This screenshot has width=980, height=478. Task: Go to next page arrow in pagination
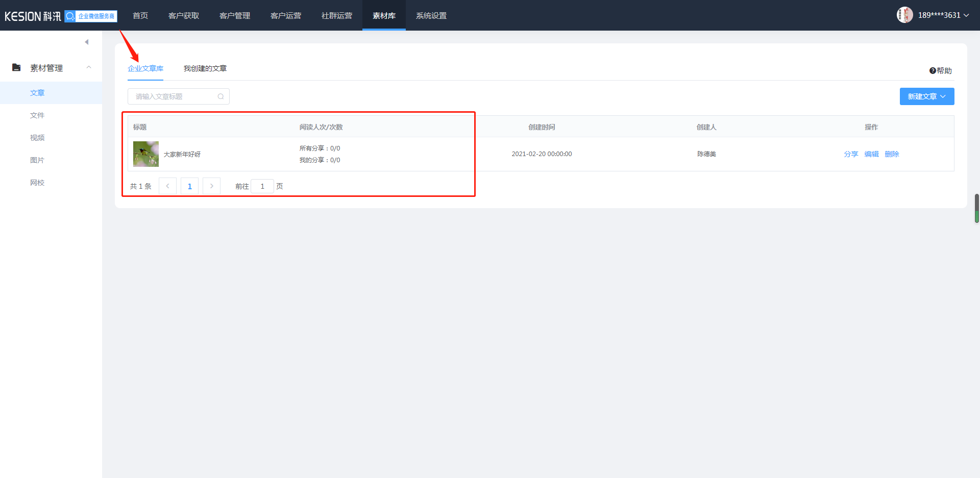pos(211,186)
